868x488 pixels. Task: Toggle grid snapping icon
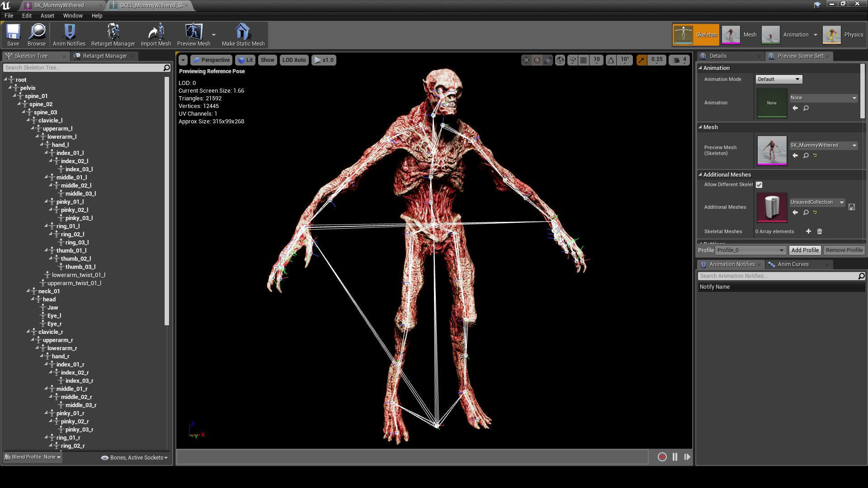point(584,60)
